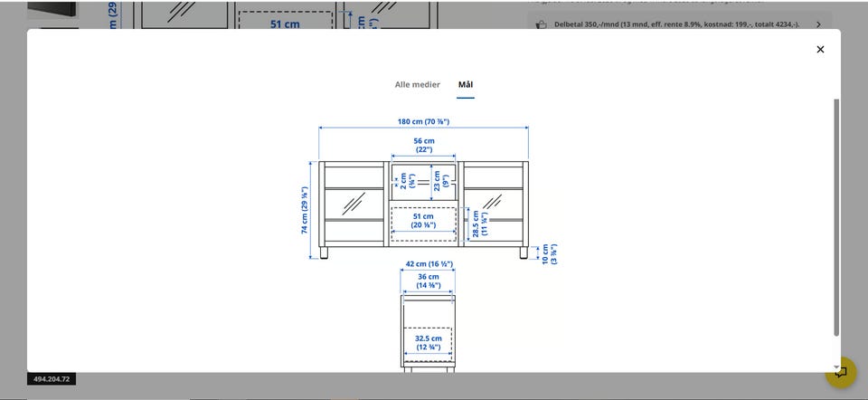Expand the Delbetal 350,-/mnd payment option arrow
The image size is (868, 400).
(x=819, y=24)
